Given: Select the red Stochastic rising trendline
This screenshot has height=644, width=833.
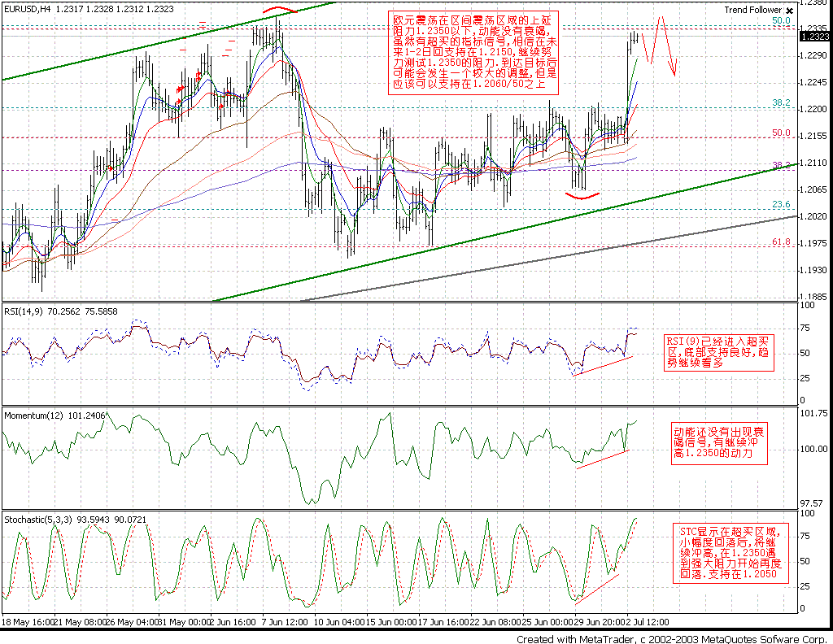Looking at the screenshot, I should 596,589.
